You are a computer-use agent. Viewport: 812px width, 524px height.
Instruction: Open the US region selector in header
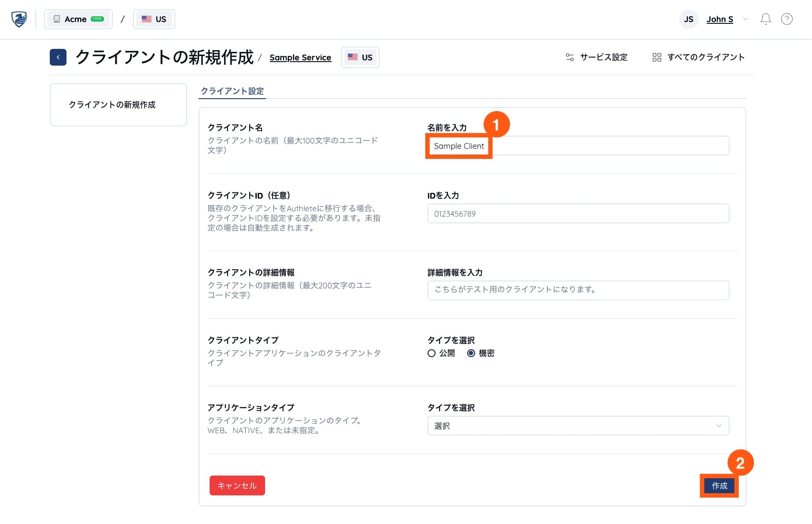point(154,19)
